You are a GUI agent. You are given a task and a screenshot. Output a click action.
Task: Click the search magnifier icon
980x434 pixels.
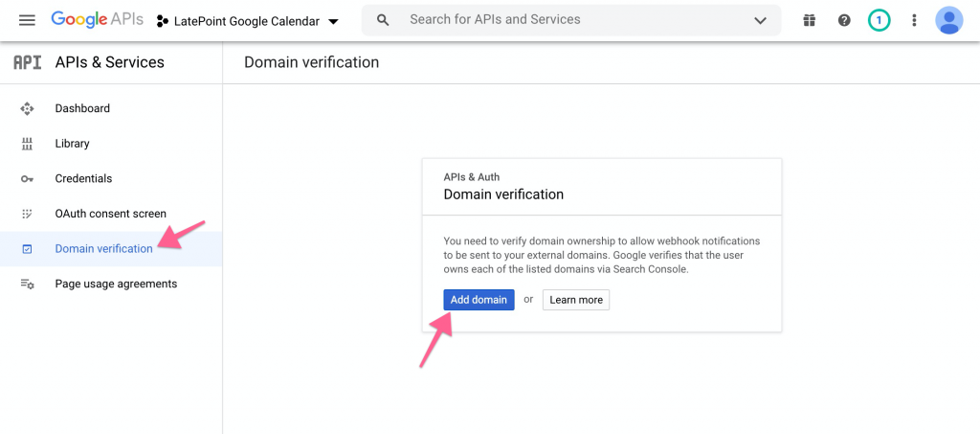pyautogui.click(x=383, y=20)
